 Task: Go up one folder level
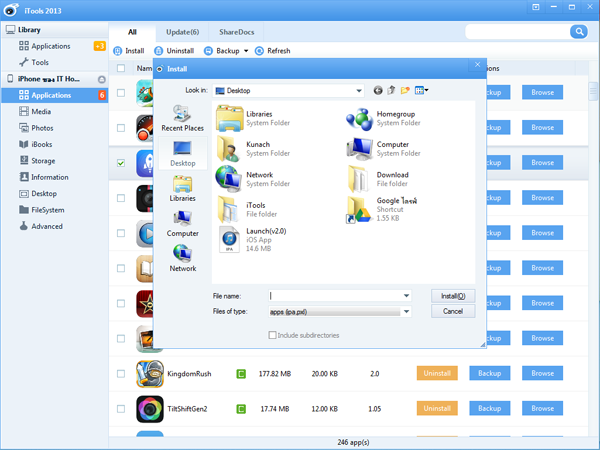tap(391, 91)
